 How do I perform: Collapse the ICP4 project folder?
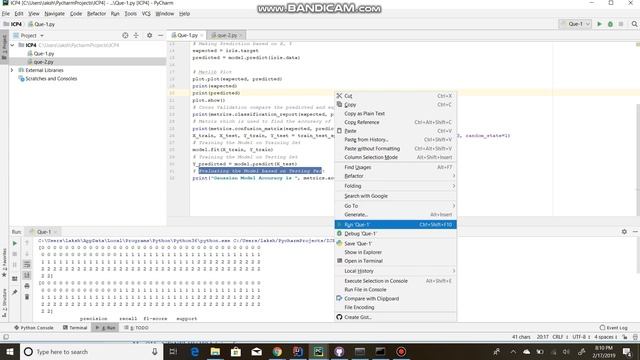click(x=13, y=45)
